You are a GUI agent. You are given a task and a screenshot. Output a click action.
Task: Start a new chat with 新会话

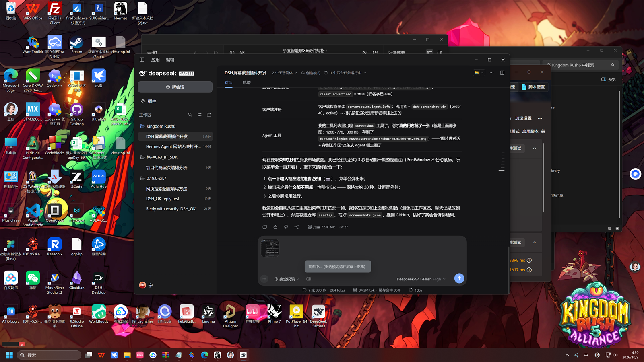pos(175,87)
